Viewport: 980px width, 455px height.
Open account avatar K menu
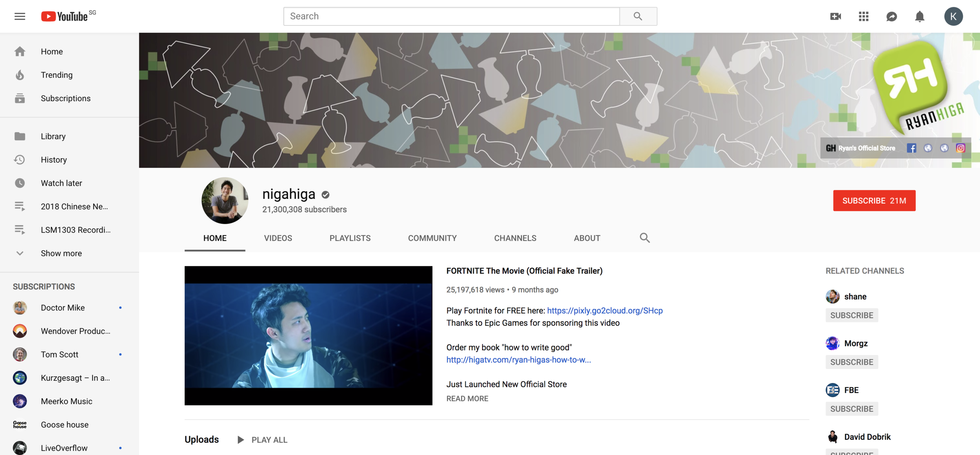click(953, 16)
